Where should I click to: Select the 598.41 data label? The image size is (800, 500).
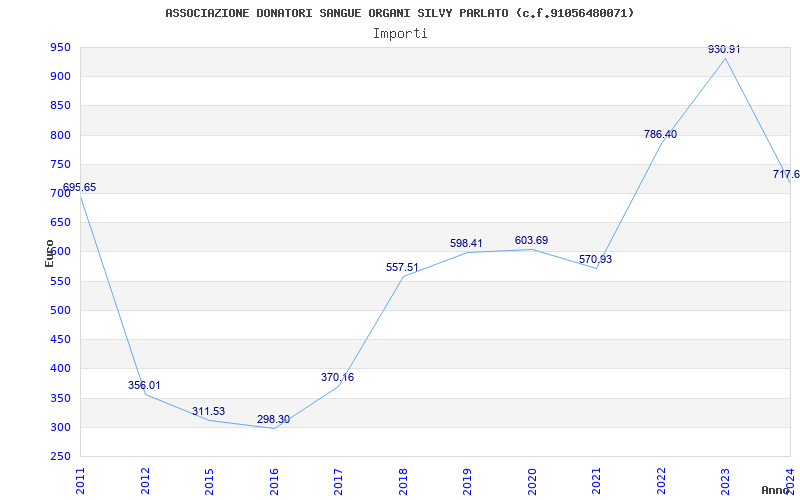(x=466, y=243)
